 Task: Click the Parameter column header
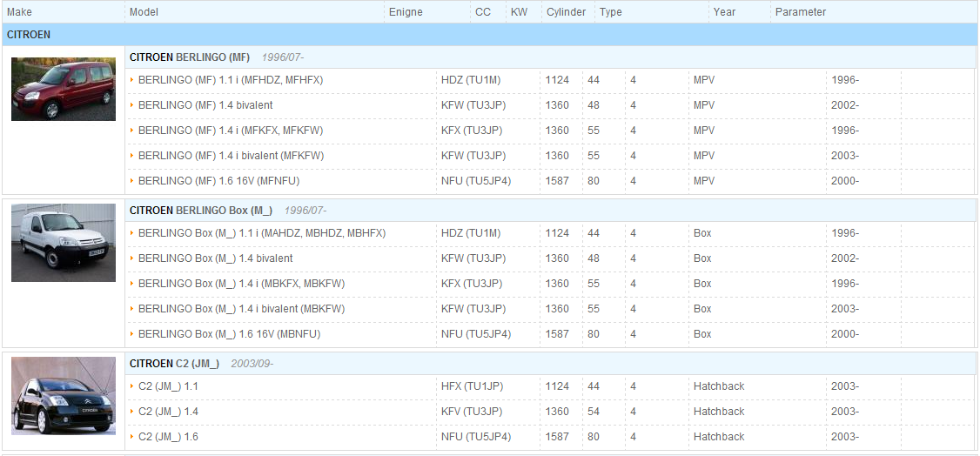(x=801, y=12)
